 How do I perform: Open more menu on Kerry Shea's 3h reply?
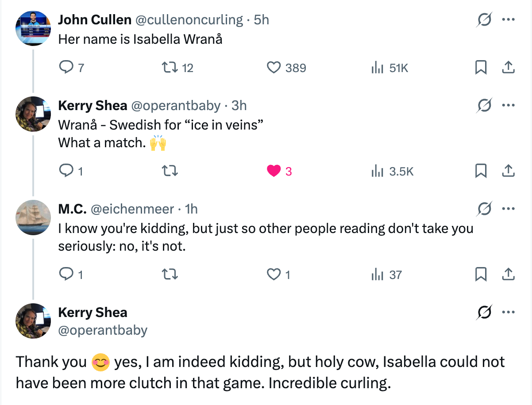pos(508,105)
